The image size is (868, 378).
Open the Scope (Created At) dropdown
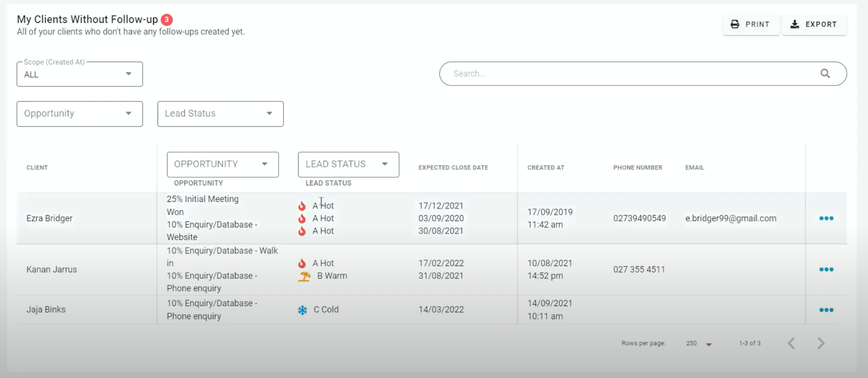[80, 74]
